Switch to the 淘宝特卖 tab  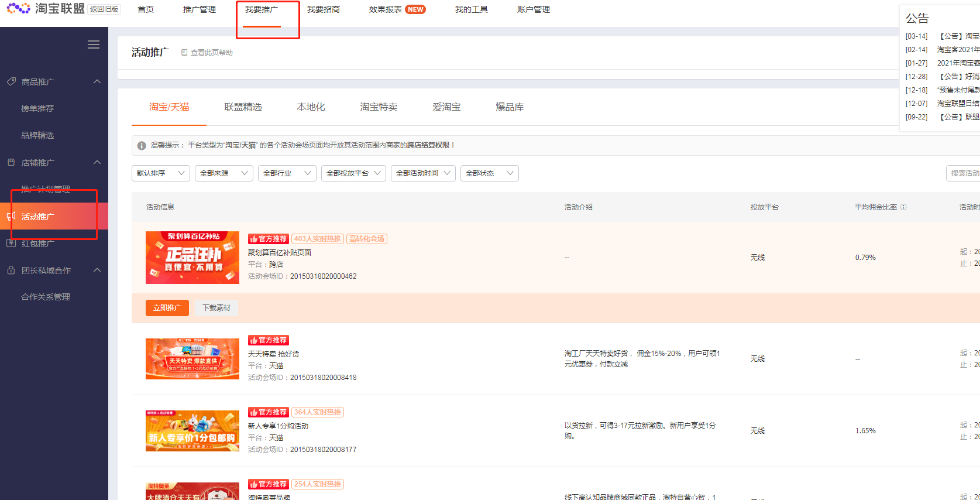click(x=379, y=107)
